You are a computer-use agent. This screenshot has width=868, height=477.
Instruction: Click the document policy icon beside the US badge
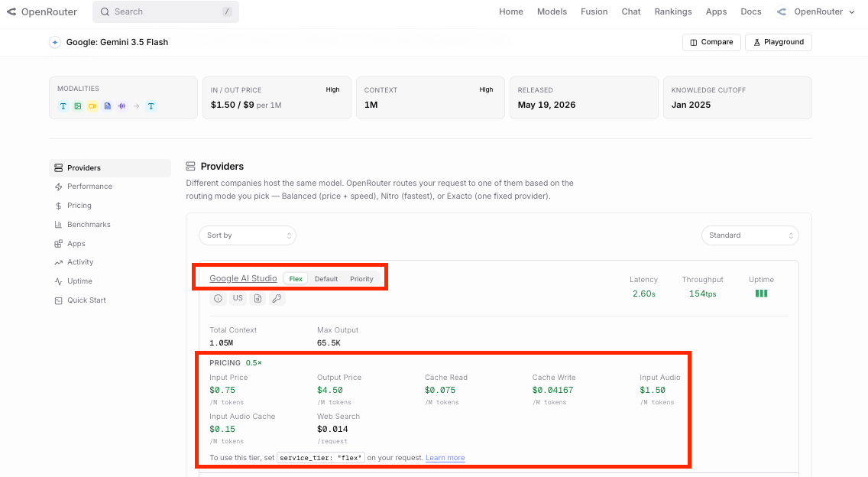pos(258,299)
